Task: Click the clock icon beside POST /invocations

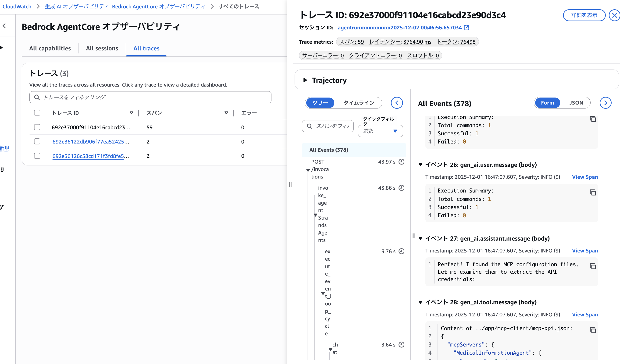Action: 401,162
